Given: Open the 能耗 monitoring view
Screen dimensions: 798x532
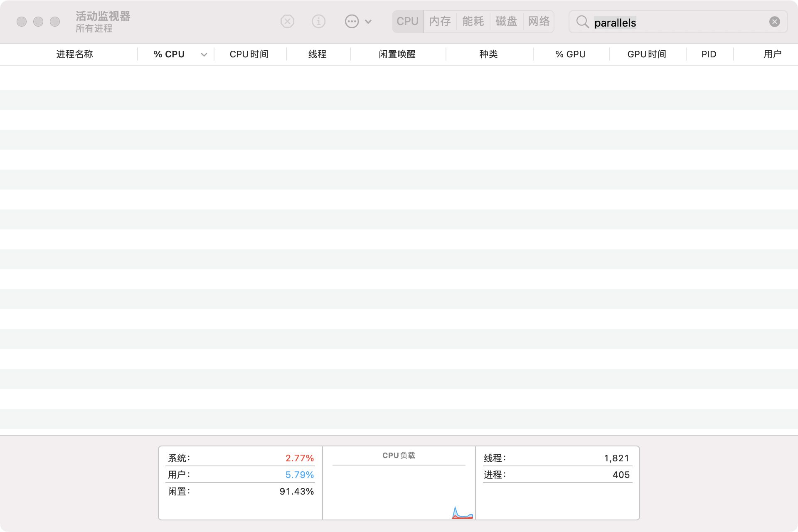Looking at the screenshot, I should click(x=473, y=21).
